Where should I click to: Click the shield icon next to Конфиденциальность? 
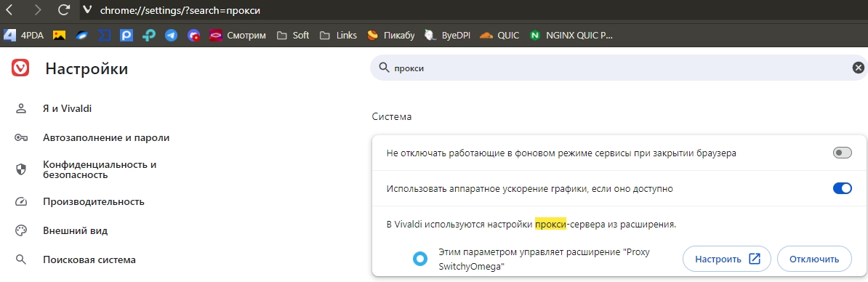coord(21,170)
